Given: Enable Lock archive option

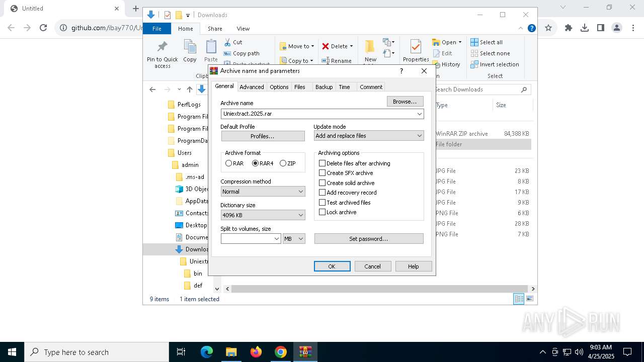Looking at the screenshot, I should pyautogui.click(x=338, y=212).
